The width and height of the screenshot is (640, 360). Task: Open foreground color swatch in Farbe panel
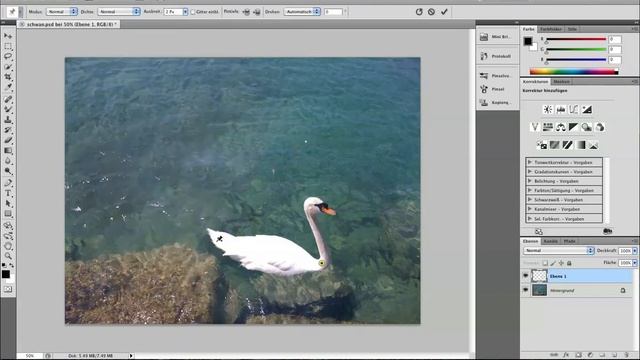[528, 41]
